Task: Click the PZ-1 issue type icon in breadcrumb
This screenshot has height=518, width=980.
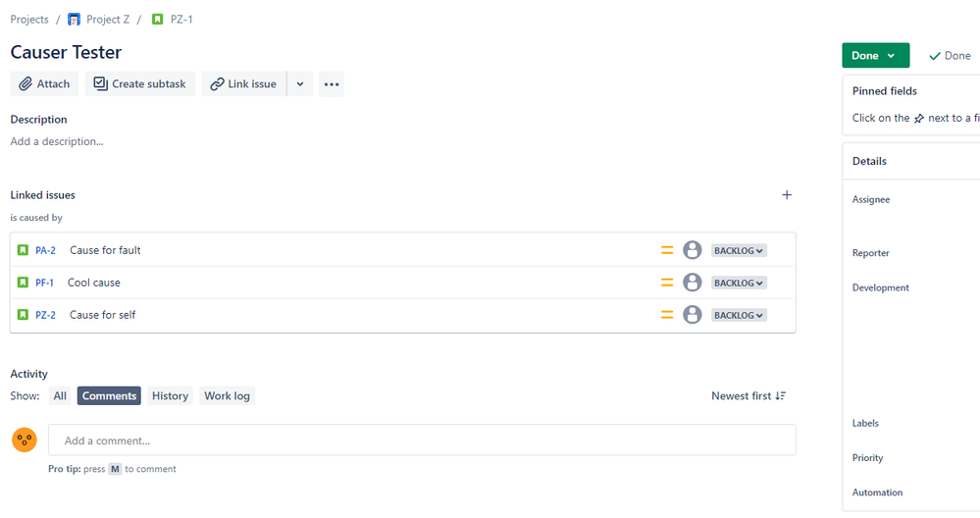Action: click(x=158, y=20)
